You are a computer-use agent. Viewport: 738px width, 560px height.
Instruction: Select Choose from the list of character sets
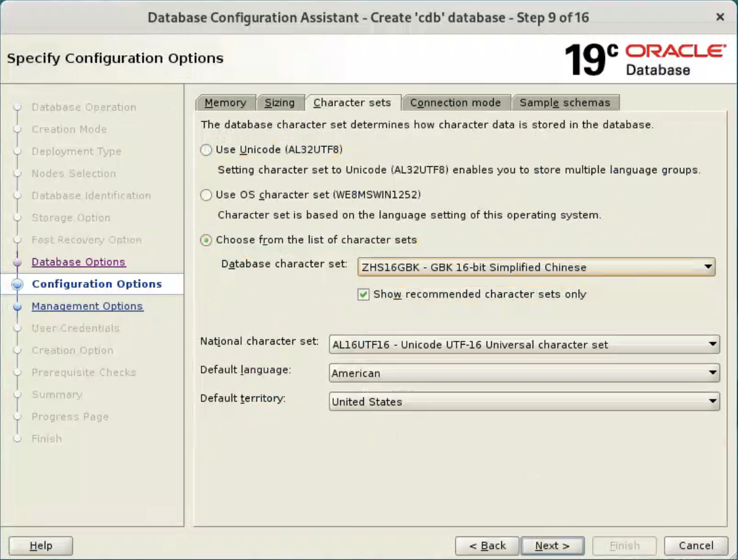[206, 240]
